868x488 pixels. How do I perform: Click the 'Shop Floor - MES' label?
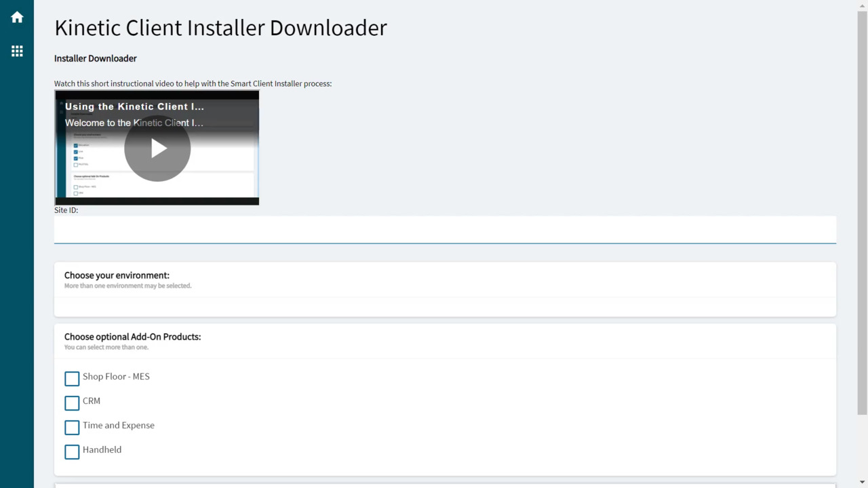116,376
